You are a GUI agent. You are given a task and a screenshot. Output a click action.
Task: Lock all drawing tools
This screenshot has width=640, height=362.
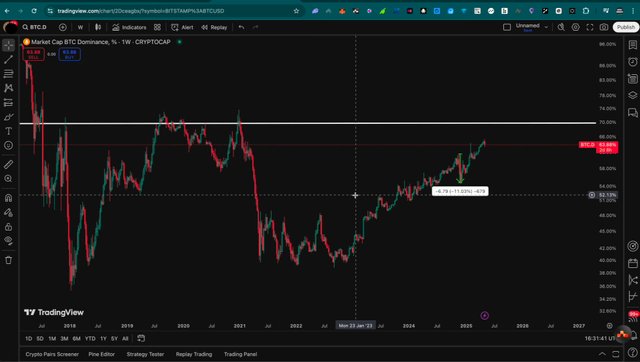[9, 227]
